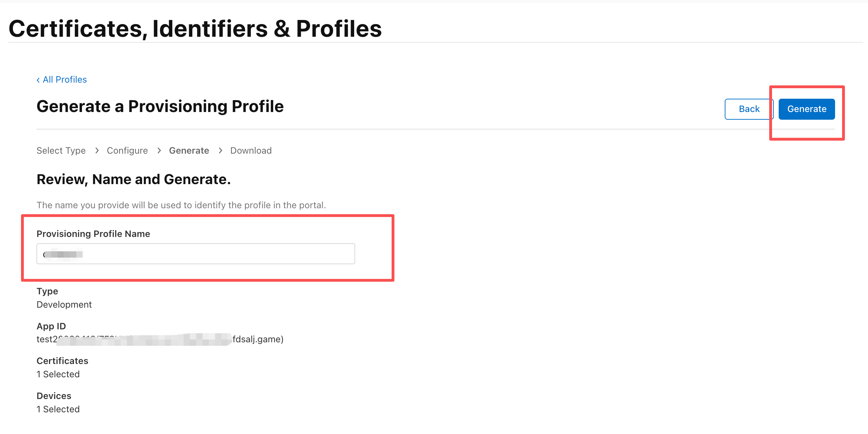This screenshot has height=434, width=868.
Task: Click chevron between Configure and Generate steps
Action: pyautogui.click(x=159, y=150)
